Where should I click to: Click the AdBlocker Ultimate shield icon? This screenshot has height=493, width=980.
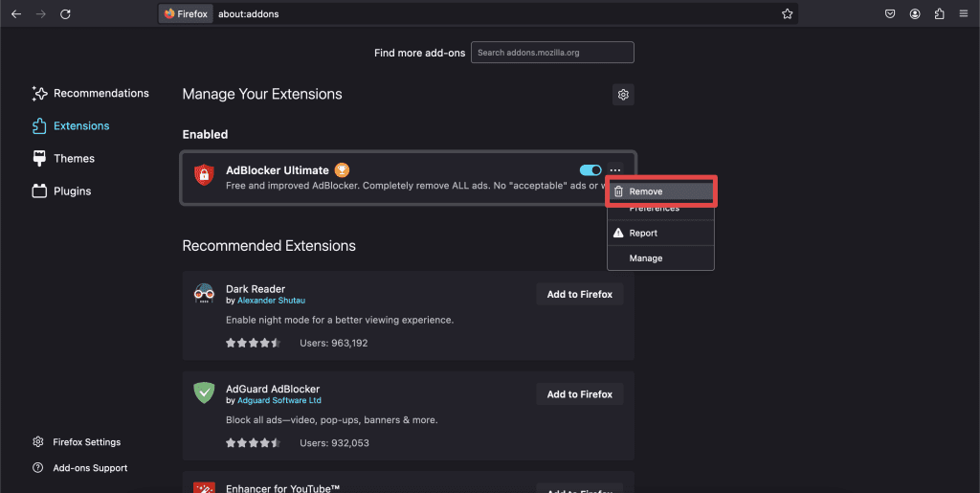pos(204,175)
